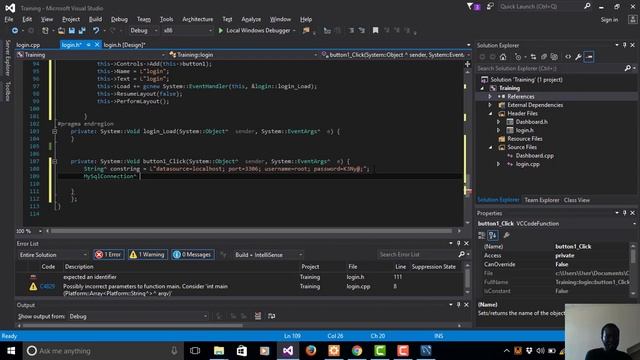Open the Debug menu
The width and height of the screenshot is (640, 360).
(x=119, y=19)
